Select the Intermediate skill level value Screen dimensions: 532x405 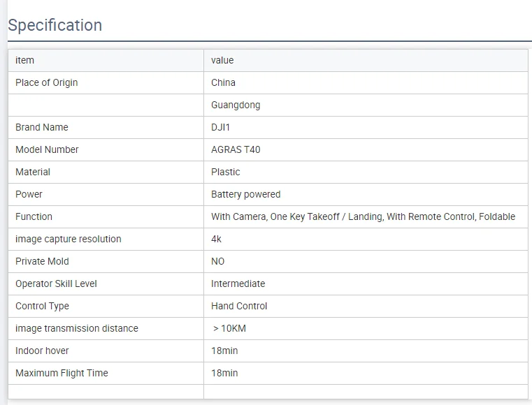pos(238,283)
